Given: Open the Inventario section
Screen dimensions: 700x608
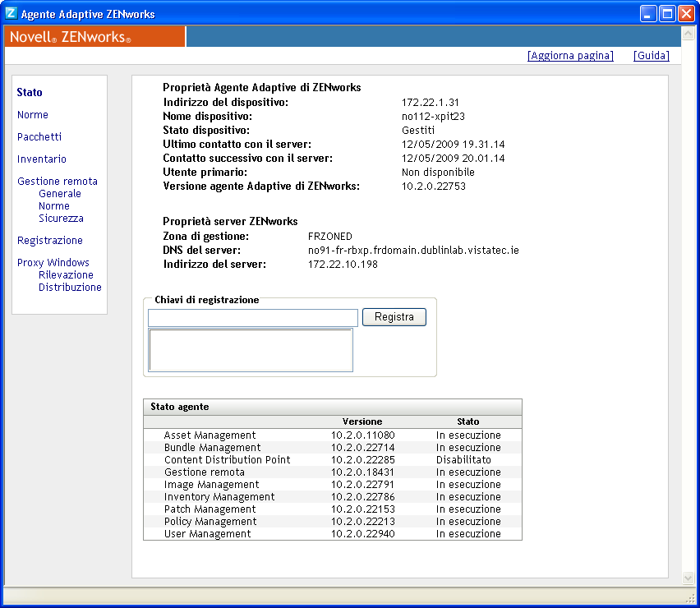Looking at the screenshot, I should (42, 159).
